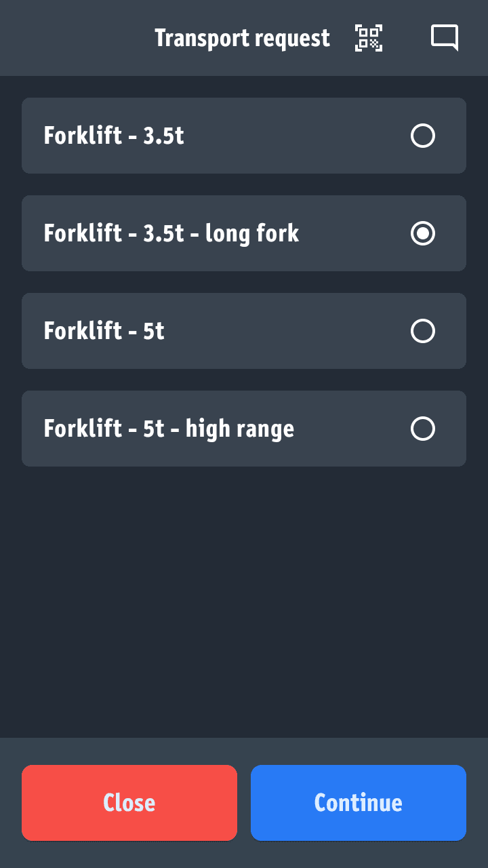Dismiss the transport request with Close
The width and height of the screenshot is (488, 868).
129,802
